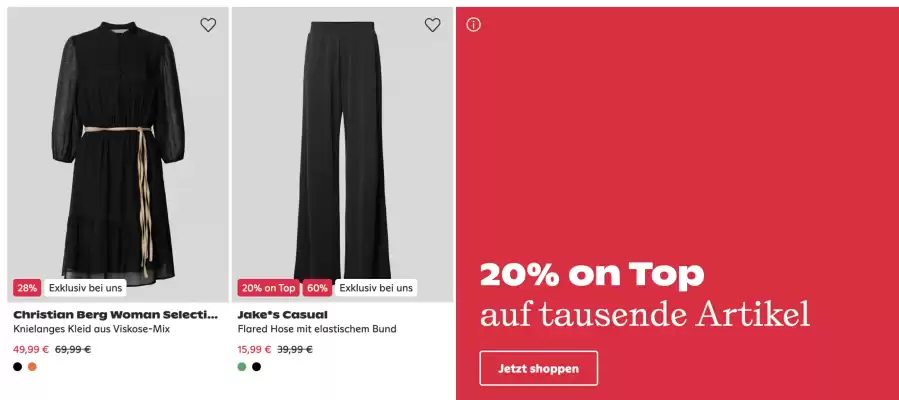This screenshot has width=899, height=400.
Task: Open the Jake*s Casual brand title
Action: tap(283, 315)
